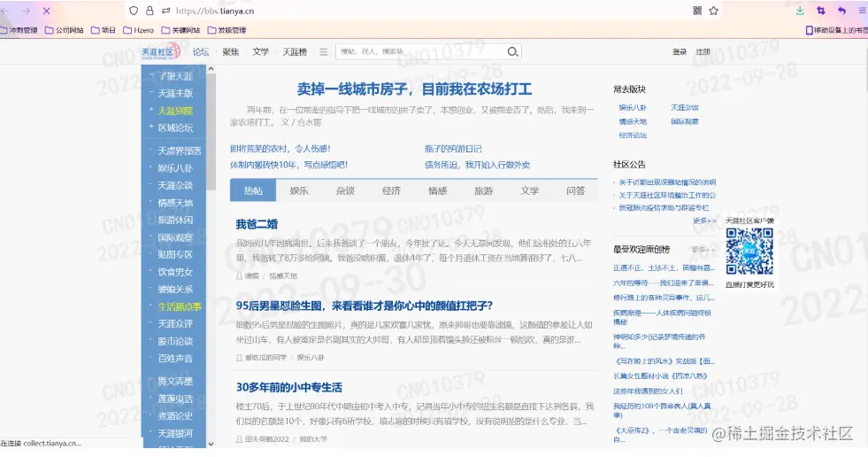Click 更多>> under 社区公告
This screenshot has width=868, height=457.
704,221
